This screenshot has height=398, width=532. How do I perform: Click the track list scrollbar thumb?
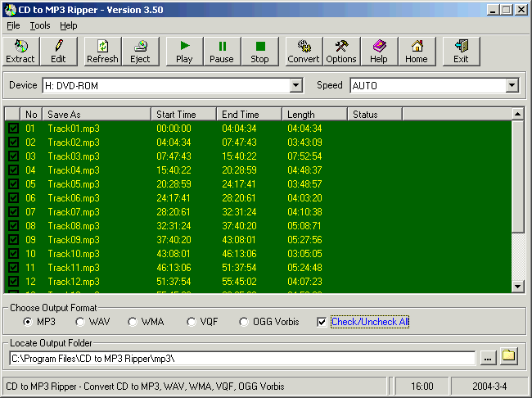(518, 177)
